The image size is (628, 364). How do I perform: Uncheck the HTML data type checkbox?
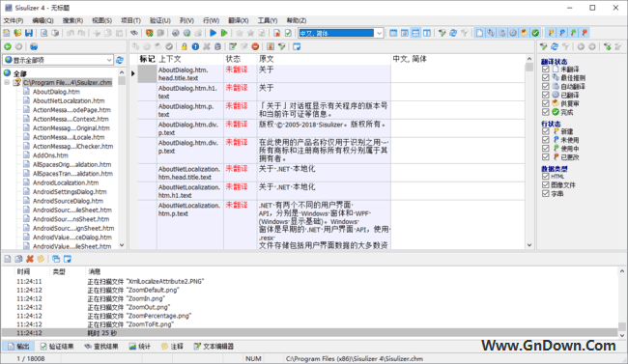(x=546, y=176)
